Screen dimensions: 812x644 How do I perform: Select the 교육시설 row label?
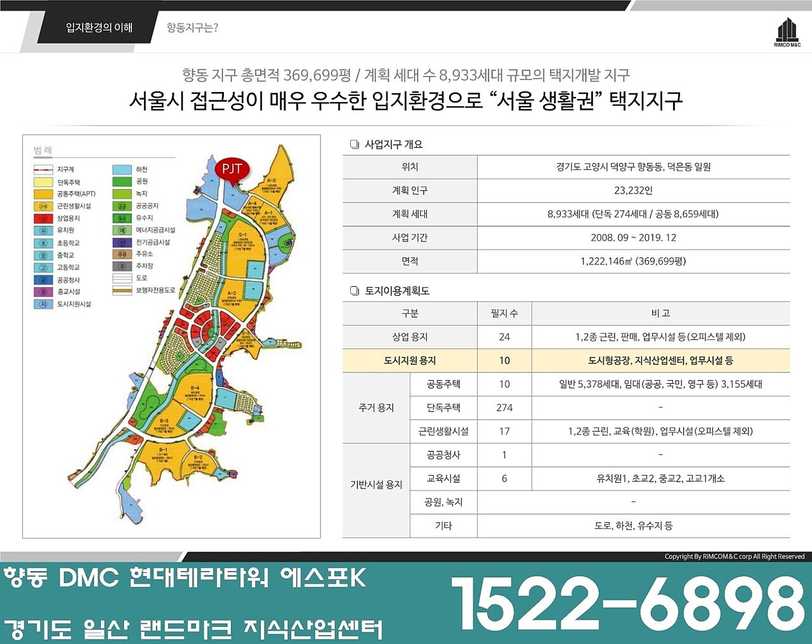click(443, 478)
